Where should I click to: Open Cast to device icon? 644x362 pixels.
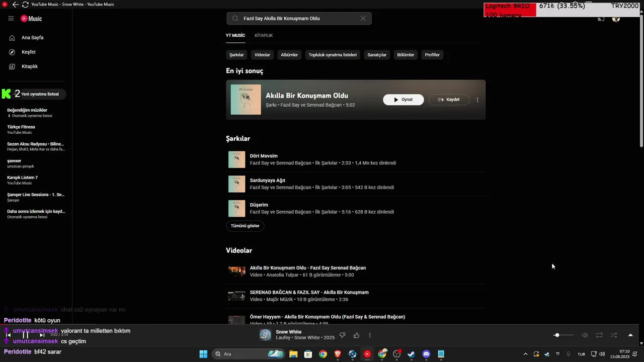pos(601,19)
